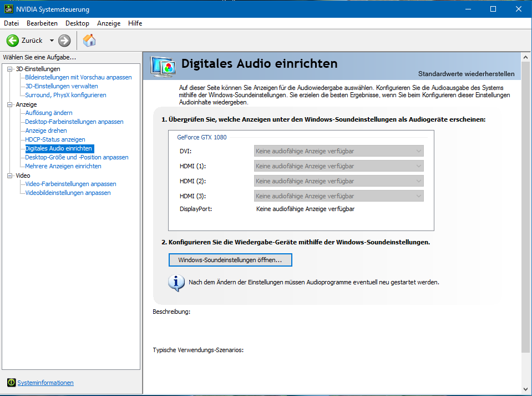532x396 pixels.
Task: Click the vertical scrollbar of main panel
Action: click(x=526, y=222)
